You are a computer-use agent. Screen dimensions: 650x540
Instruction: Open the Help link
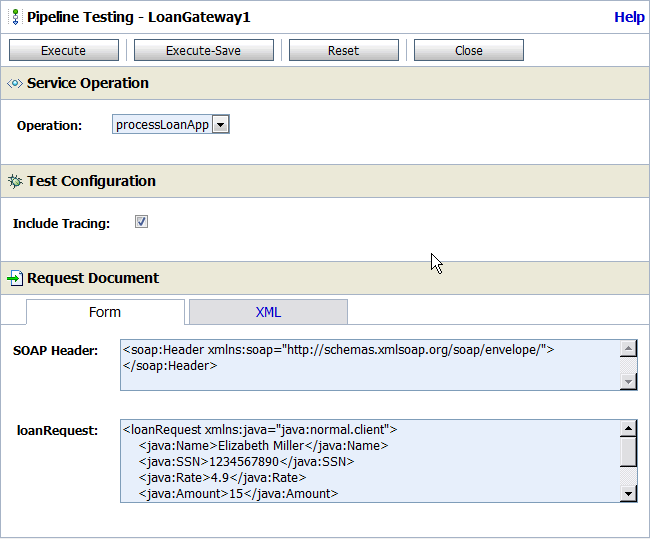point(629,17)
